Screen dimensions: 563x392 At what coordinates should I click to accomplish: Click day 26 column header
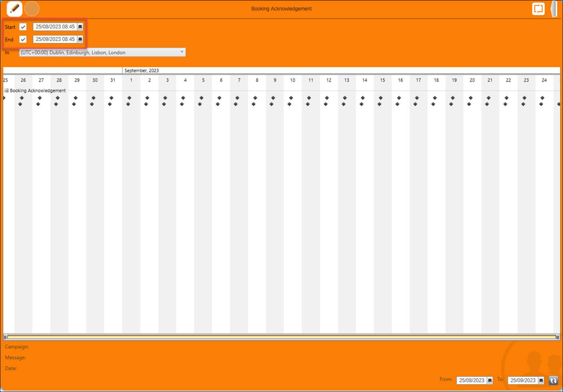[23, 80]
